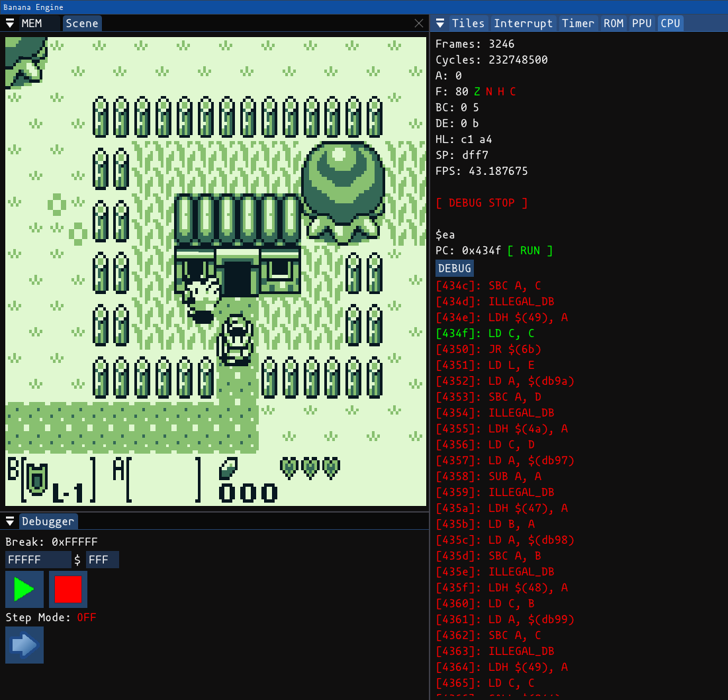
Task: Click the A: 0 register line
Action: click(x=449, y=75)
